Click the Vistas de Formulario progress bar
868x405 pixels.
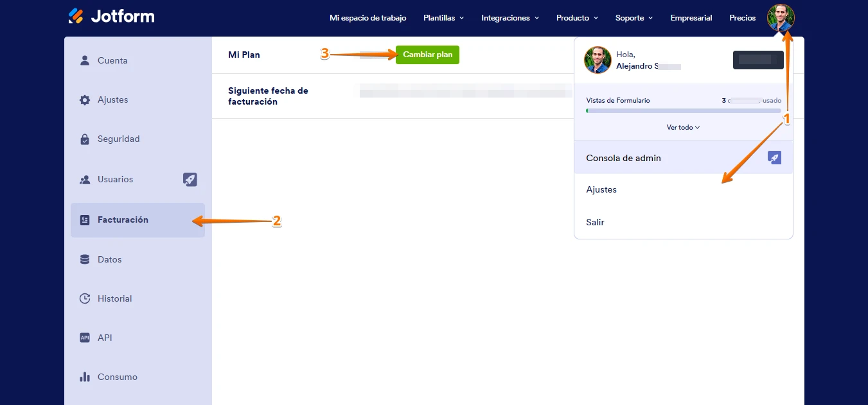pos(683,110)
